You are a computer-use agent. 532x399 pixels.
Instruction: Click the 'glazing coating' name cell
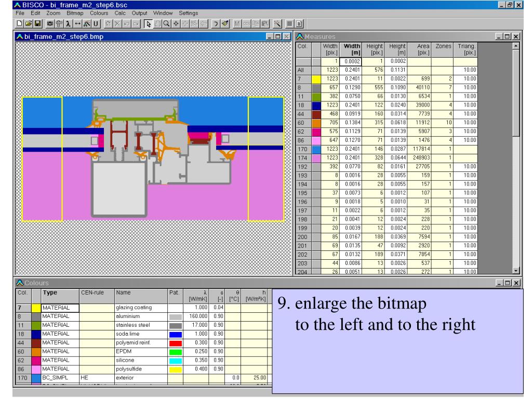[141, 308]
